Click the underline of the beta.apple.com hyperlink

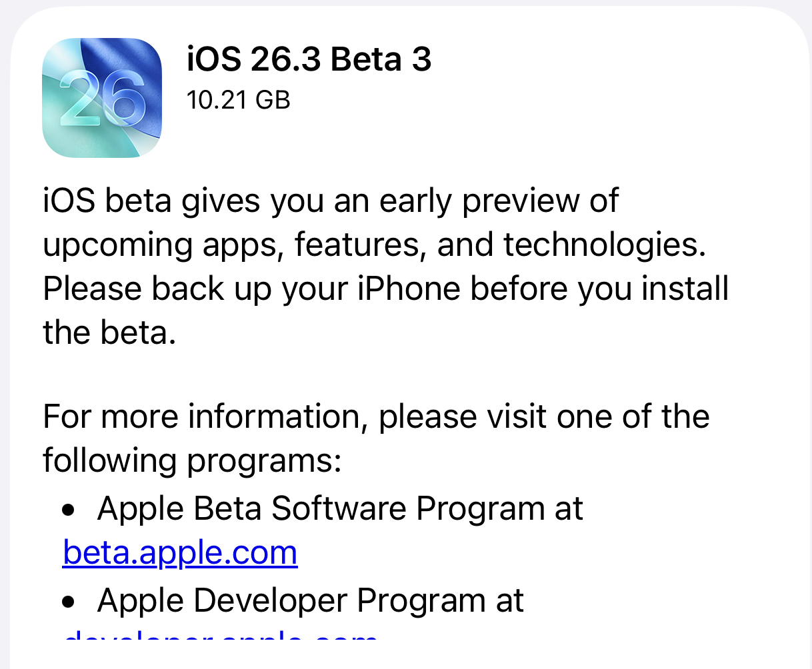(179, 567)
